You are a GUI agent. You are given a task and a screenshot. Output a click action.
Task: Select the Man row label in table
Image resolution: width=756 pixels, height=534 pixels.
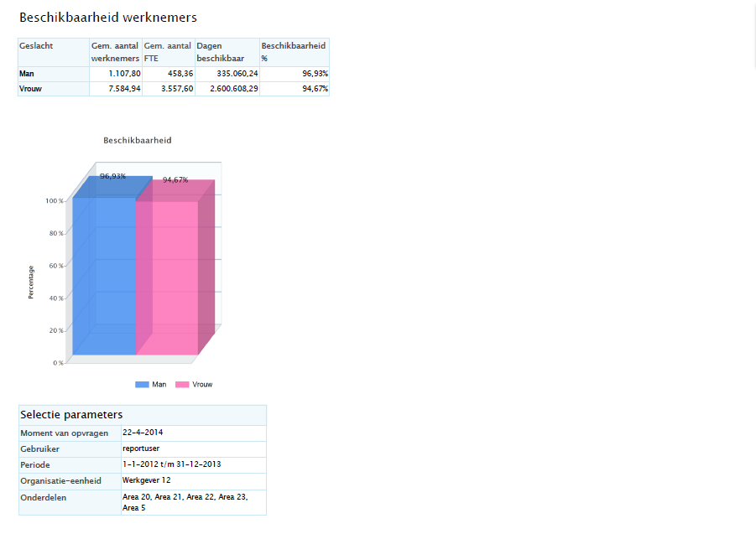click(27, 74)
